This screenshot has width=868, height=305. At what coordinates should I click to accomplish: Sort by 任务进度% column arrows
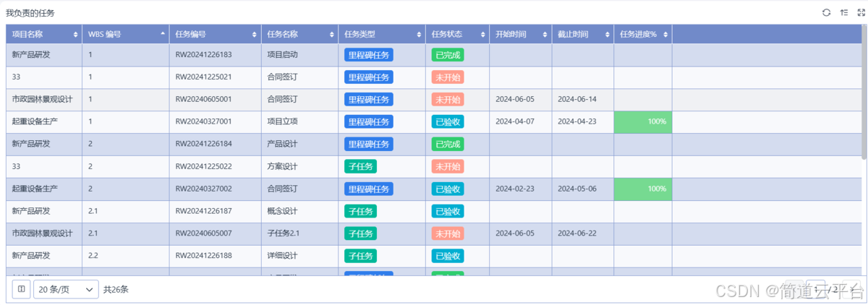pos(665,35)
